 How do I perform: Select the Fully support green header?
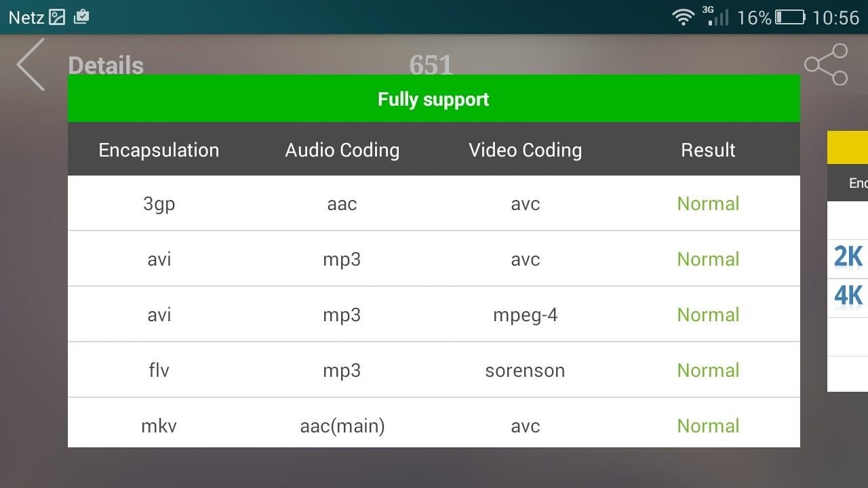click(x=434, y=99)
